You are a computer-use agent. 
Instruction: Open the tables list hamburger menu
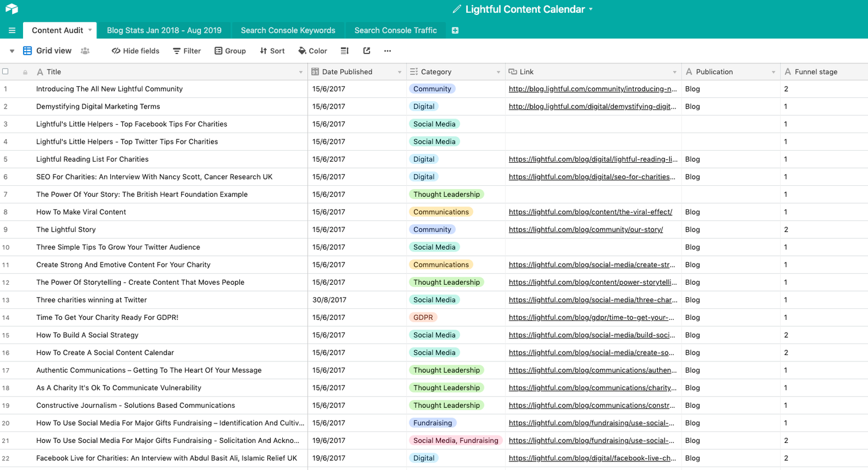[12, 30]
